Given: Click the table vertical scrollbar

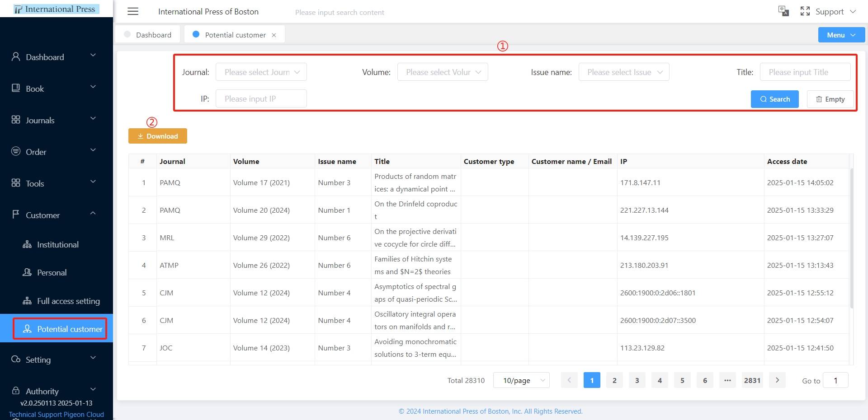Looking at the screenshot, I should (852, 238).
